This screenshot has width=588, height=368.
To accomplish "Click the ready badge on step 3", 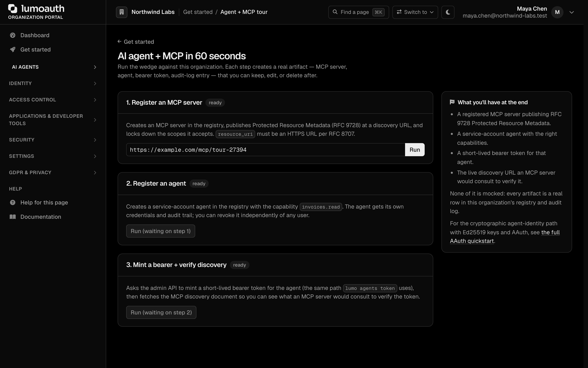I will (x=239, y=265).
